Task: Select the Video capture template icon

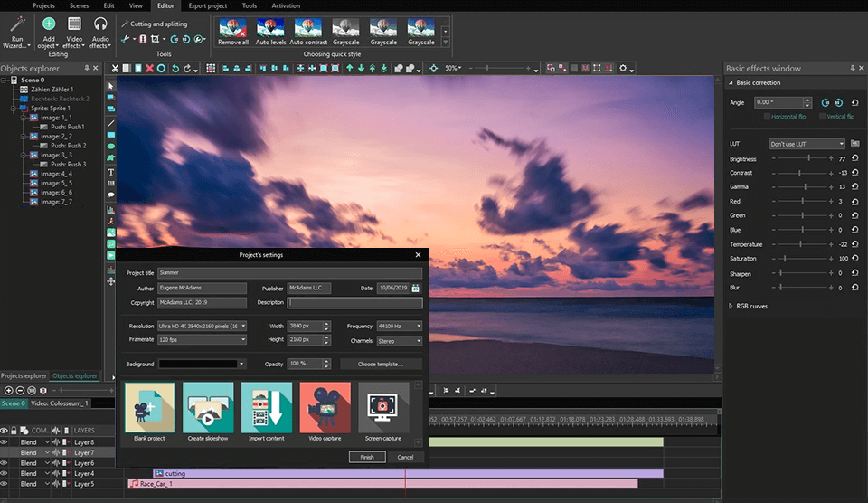Action: coord(325,407)
